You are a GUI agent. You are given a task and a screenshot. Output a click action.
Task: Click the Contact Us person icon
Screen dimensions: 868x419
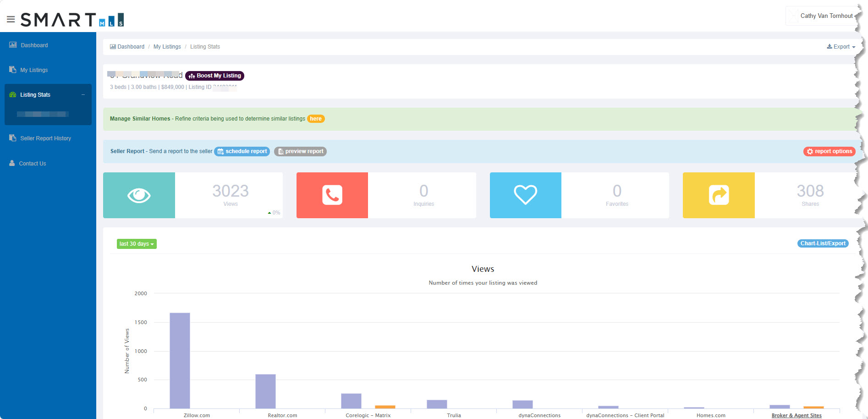(12, 163)
